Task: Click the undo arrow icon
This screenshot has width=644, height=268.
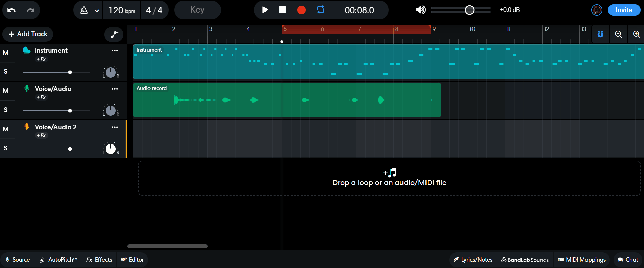Action: tap(11, 10)
